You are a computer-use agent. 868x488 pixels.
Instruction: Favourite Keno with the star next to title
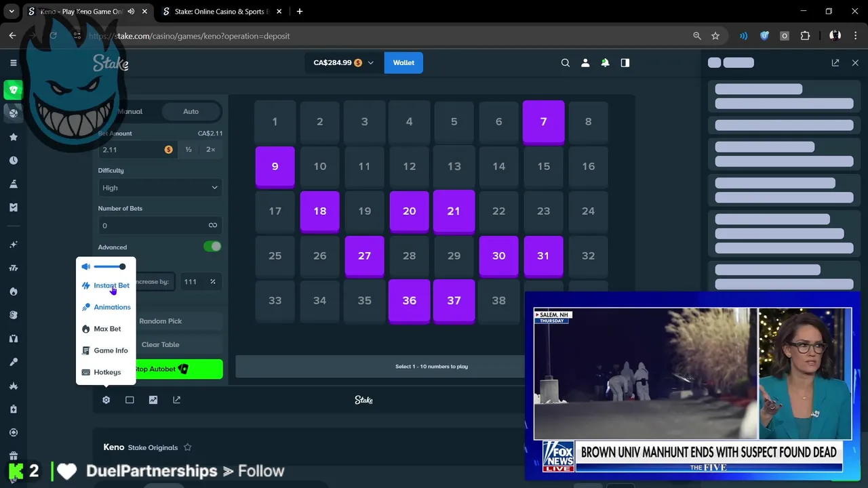pyautogui.click(x=188, y=447)
